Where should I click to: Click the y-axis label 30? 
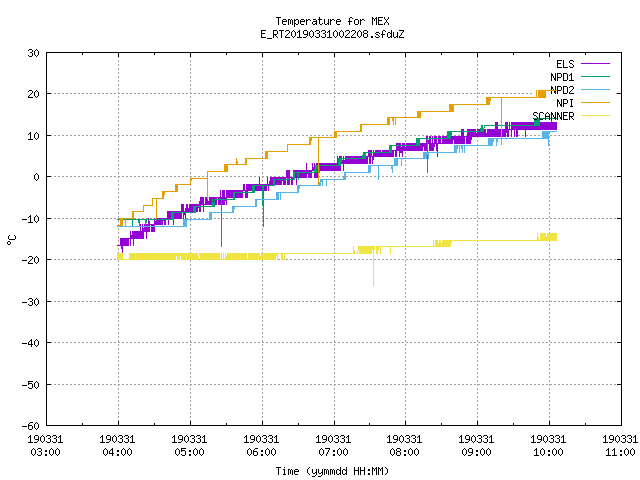(33, 53)
